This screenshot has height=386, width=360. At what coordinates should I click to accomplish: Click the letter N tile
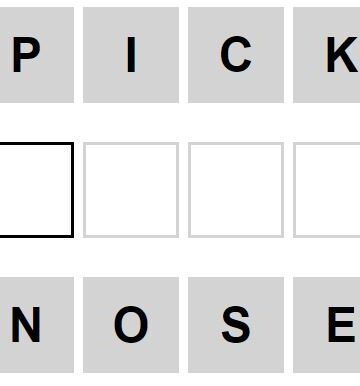pos(37,325)
